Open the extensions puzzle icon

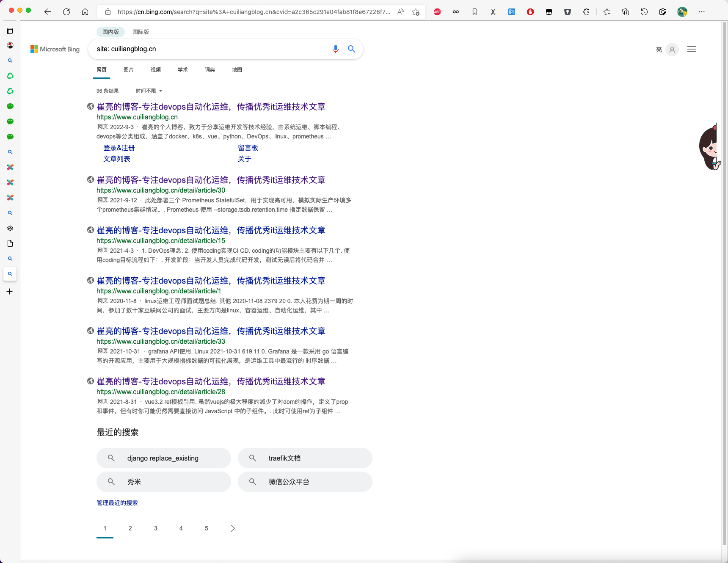pyautogui.click(x=586, y=12)
